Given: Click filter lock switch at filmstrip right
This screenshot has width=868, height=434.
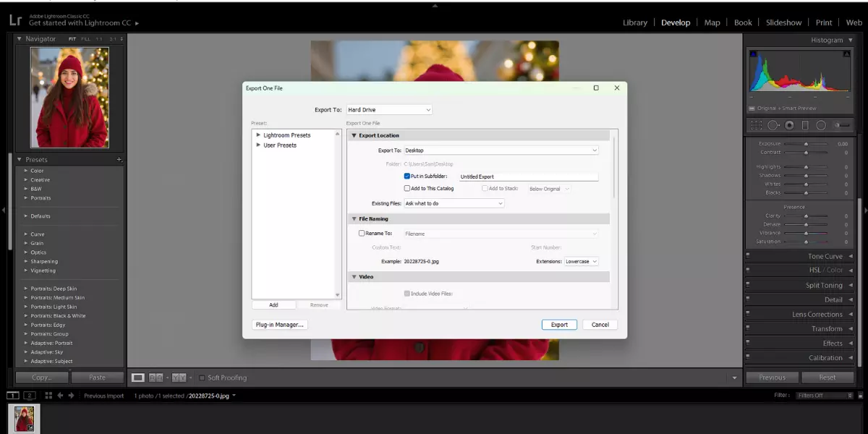Looking at the screenshot, I should (x=861, y=396).
